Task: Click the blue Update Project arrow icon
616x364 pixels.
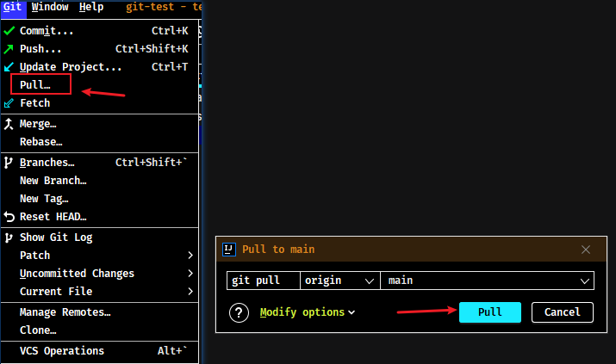Action: pos(9,67)
